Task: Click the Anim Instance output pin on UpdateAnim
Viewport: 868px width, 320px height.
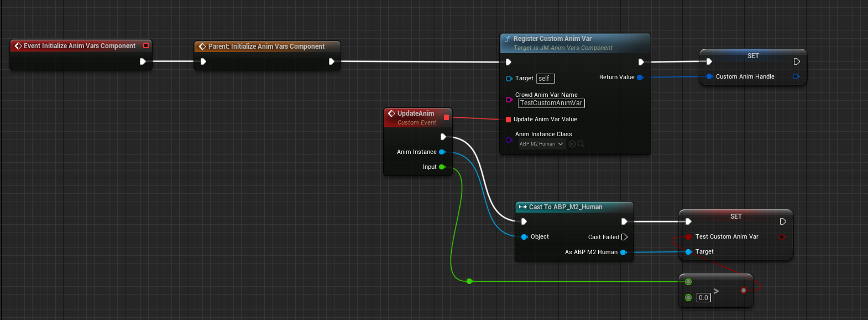Action: tap(442, 152)
